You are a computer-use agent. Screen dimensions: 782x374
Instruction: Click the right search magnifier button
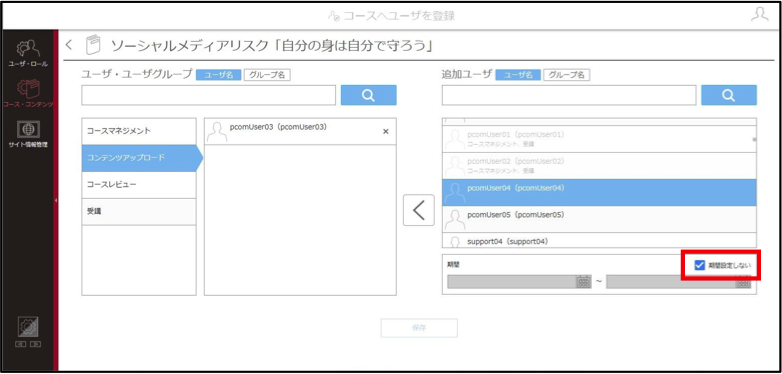click(729, 95)
